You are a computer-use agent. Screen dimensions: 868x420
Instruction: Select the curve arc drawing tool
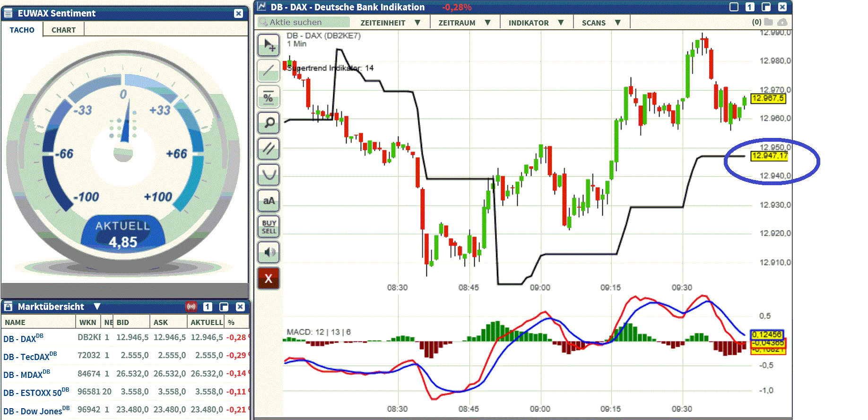[x=269, y=174]
